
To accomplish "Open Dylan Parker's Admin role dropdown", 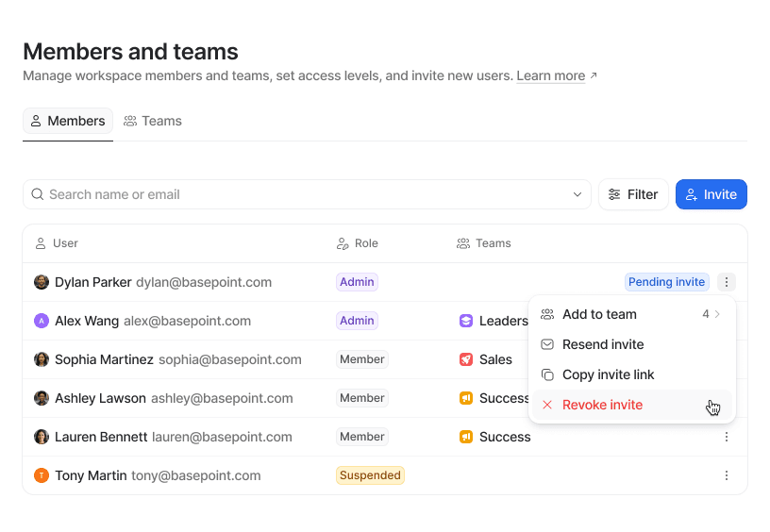I will 357,282.
